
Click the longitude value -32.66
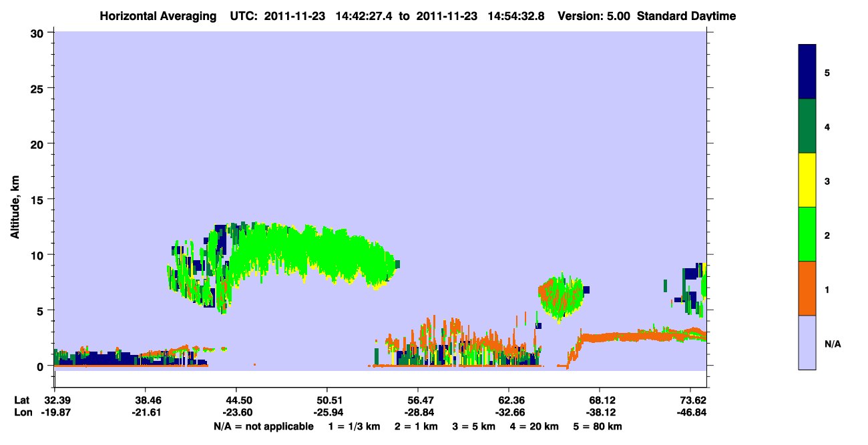tap(509, 412)
